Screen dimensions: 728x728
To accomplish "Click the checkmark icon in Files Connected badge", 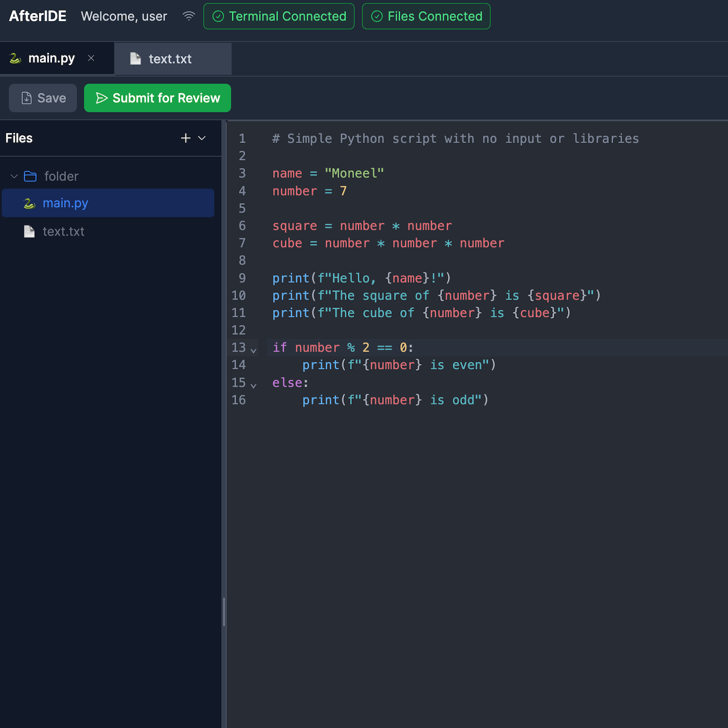I will click(x=377, y=17).
